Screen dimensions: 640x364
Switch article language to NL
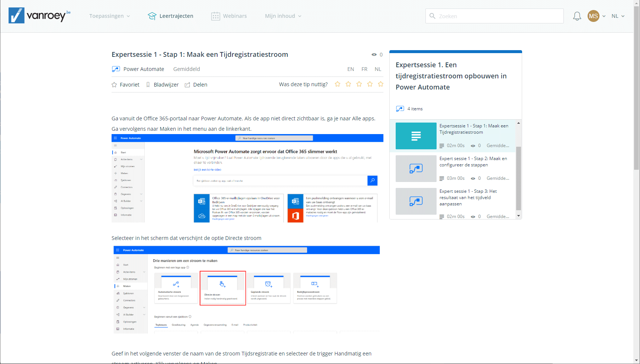click(x=378, y=69)
